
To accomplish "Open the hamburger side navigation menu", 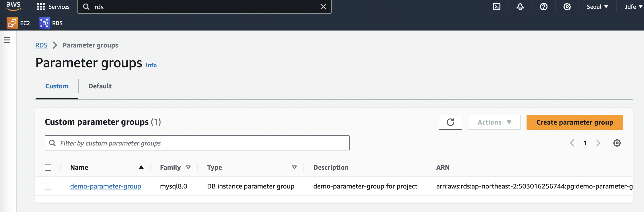I will click(7, 40).
